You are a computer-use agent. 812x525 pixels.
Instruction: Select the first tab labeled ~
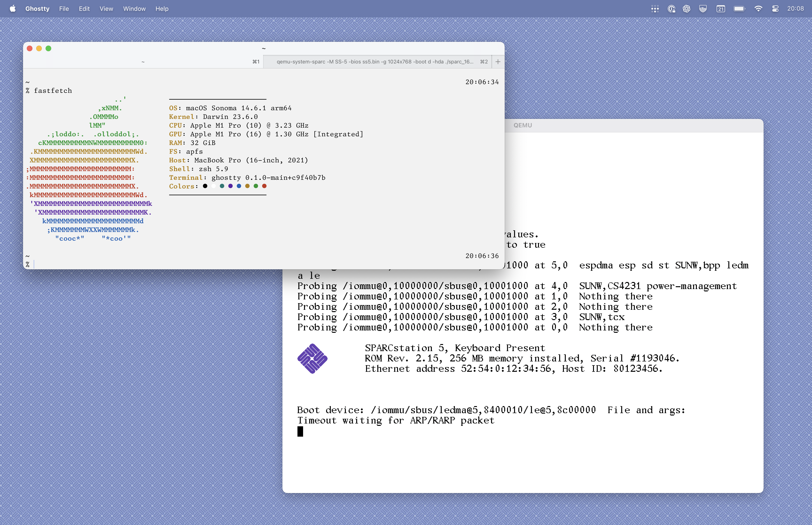143,62
